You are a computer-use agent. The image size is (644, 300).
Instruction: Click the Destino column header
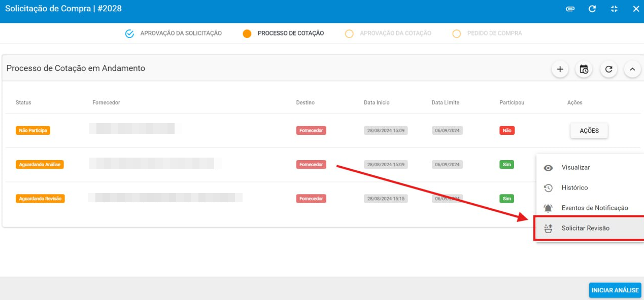click(x=306, y=102)
